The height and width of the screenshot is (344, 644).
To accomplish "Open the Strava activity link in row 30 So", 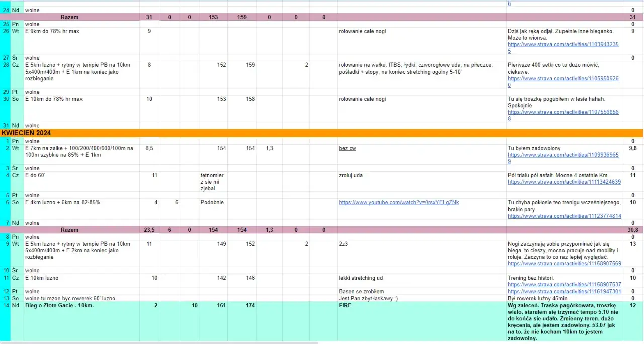I will pos(563,115).
